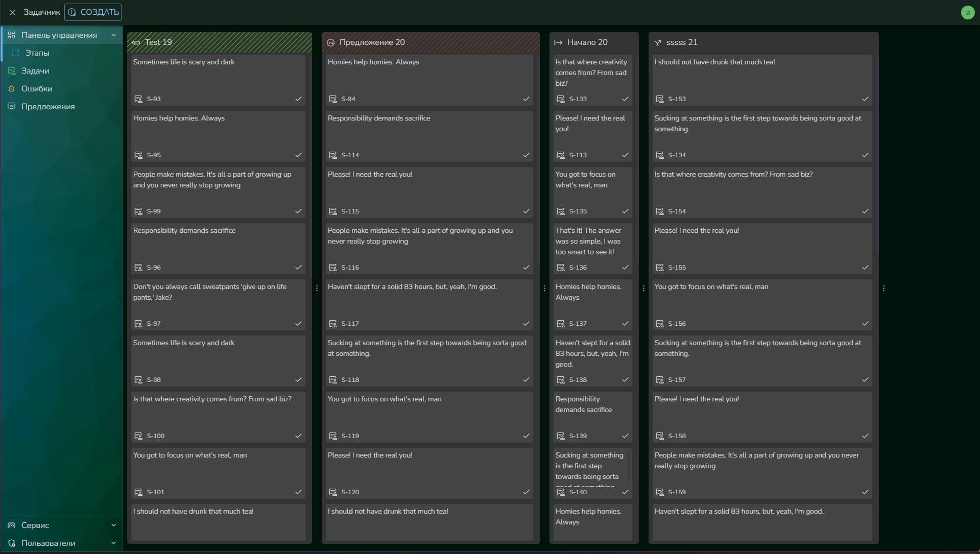980x554 pixels.
Task: Select the S-158 card ID text
Action: point(677,436)
